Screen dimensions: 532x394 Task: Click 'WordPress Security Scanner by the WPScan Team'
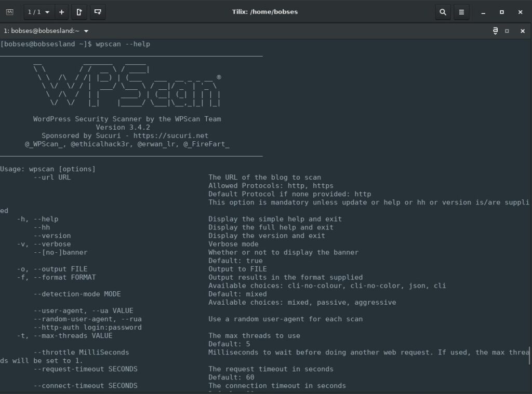(127, 119)
